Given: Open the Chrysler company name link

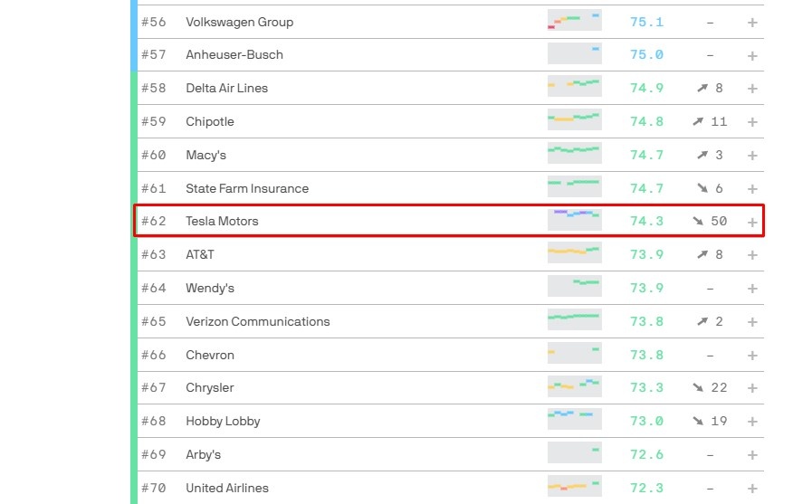Looking at the screenshot, I should (x=210, y=387).
